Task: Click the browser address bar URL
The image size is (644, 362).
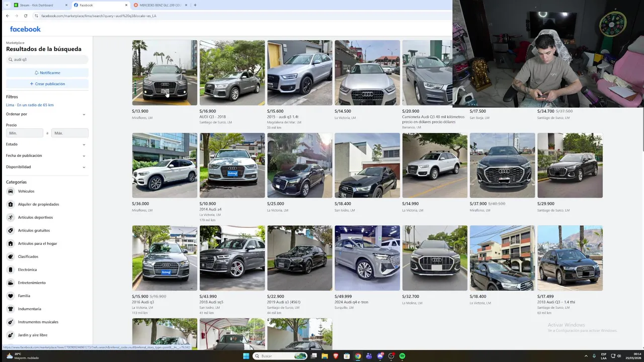Action: 99,16
